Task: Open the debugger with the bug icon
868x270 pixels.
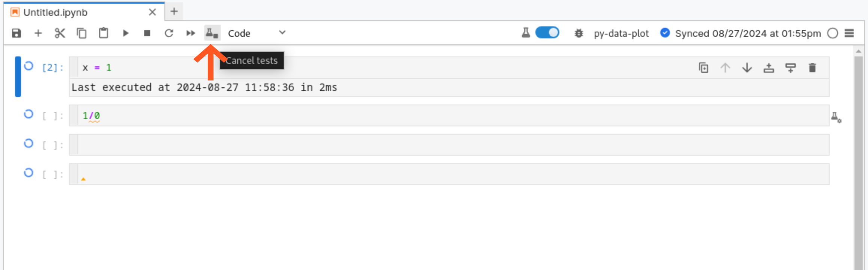Action: (x=579, y=33)
